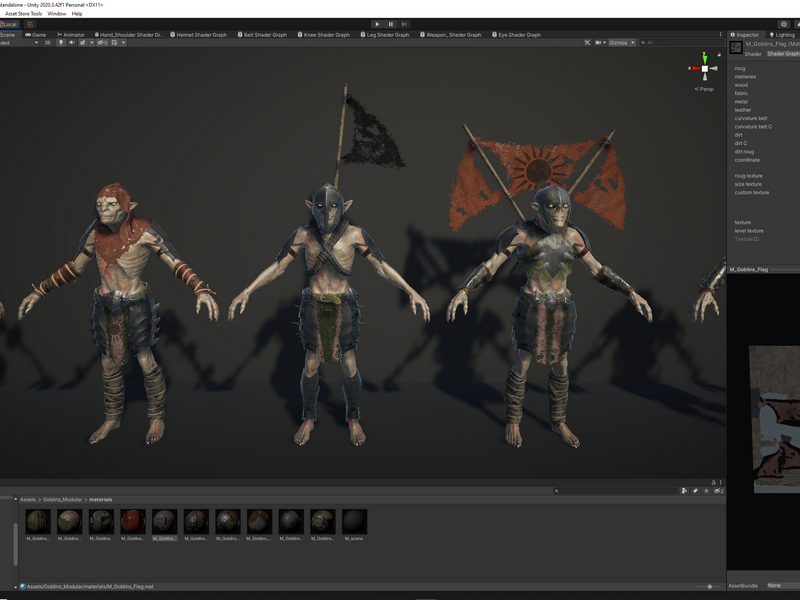Viewport: 800px width, 600px height.
Task: Select the M_scene material thumbnail
Action: (x=354, y=521)
